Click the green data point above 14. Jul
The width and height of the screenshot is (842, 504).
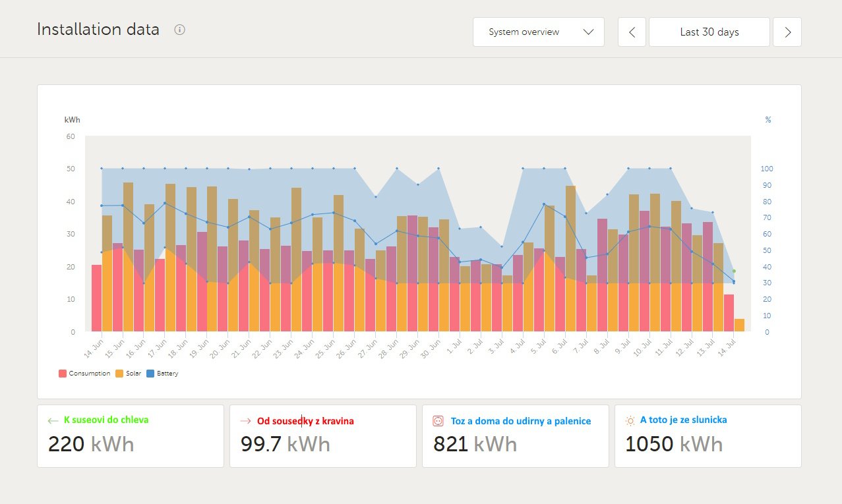pos(734,271)
